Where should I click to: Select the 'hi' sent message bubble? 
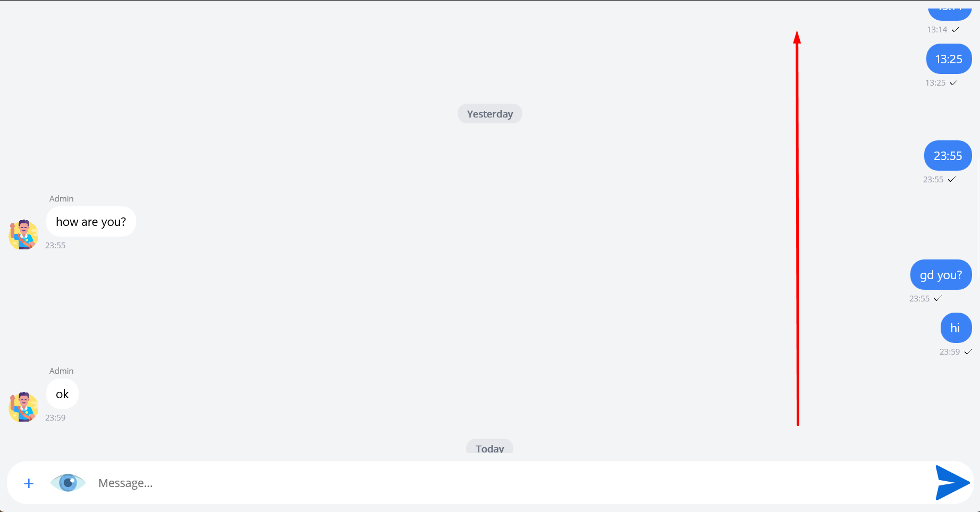pos(956,328)
